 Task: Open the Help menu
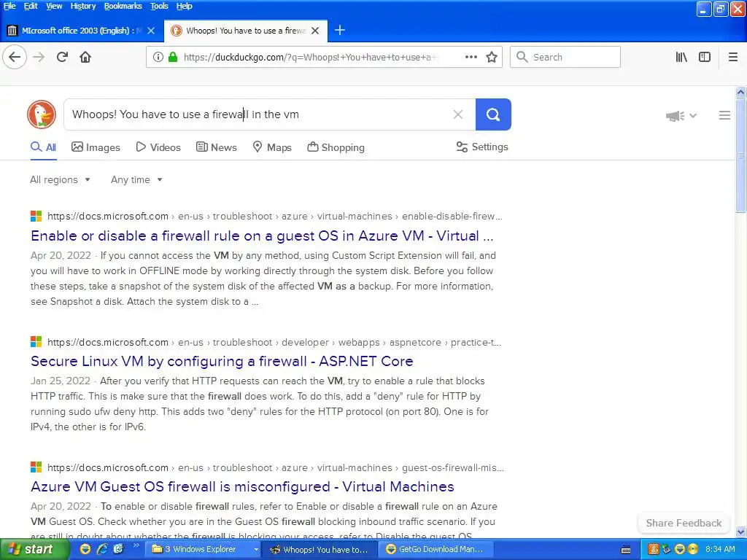click(184, 6)
